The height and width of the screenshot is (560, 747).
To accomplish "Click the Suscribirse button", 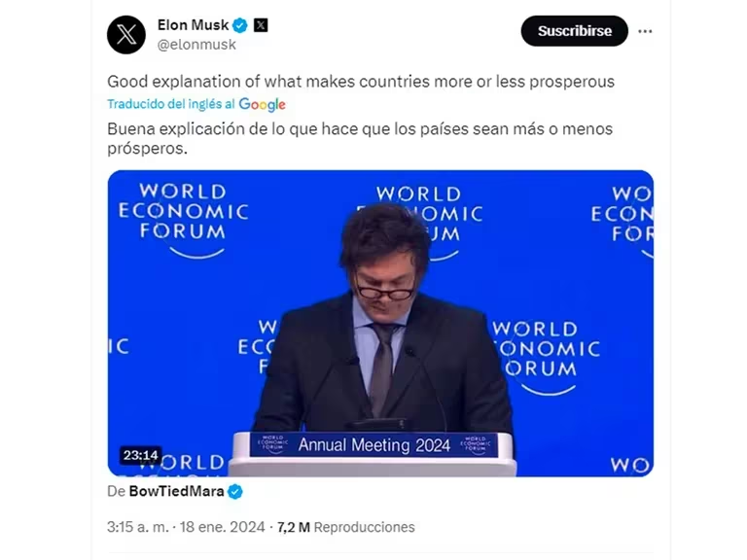I will pos(575,31).
